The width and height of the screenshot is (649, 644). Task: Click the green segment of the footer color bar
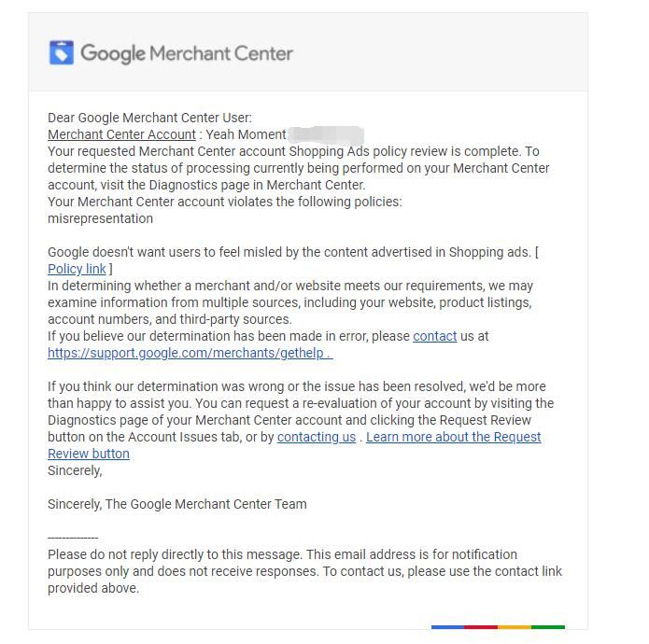click(x=548, y=627)
